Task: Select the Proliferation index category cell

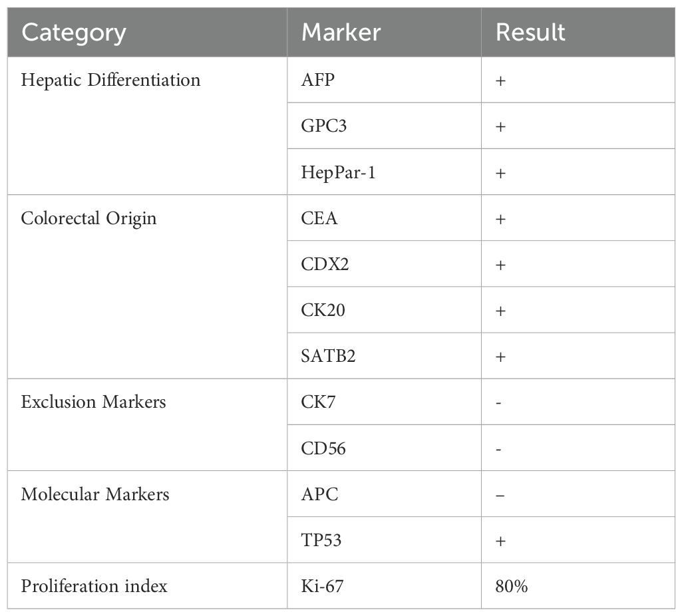Action: click(94, 586)
